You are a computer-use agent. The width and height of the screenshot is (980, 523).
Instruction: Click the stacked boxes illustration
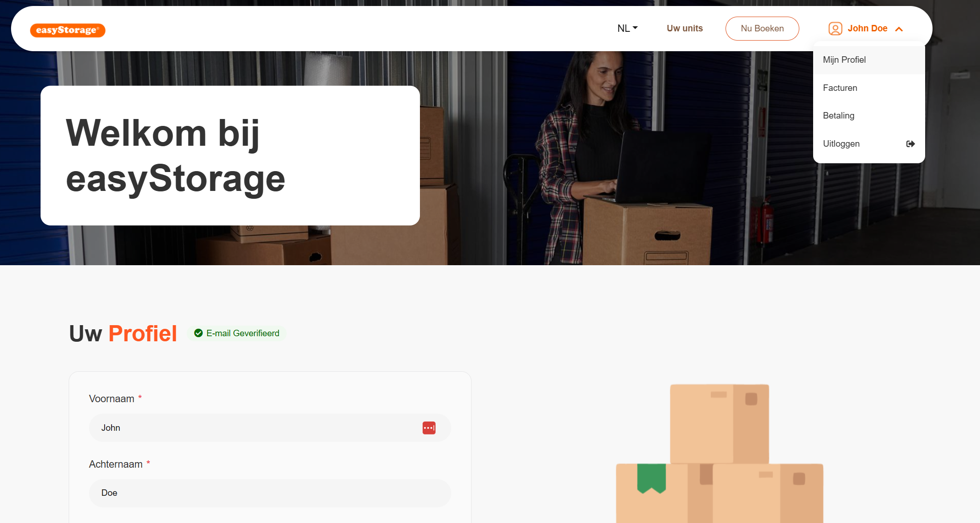click(719, 453)
